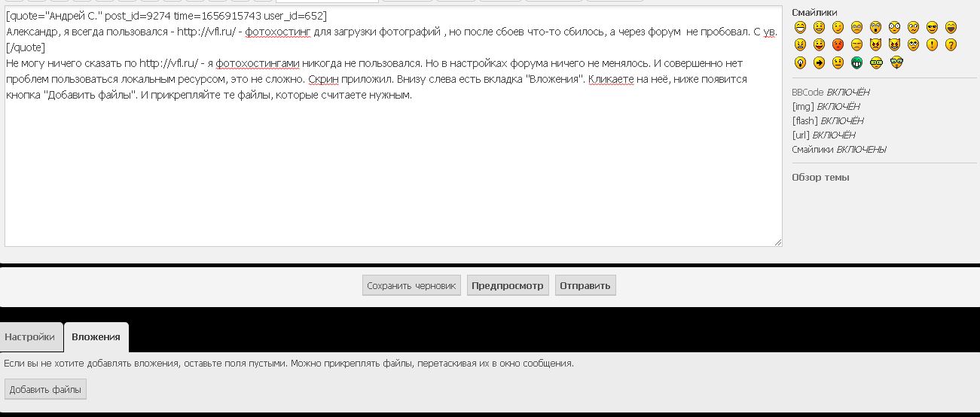Click the Добавить файлы button
The height and width of the screenshot is (417, 980).
pos(45,389)
